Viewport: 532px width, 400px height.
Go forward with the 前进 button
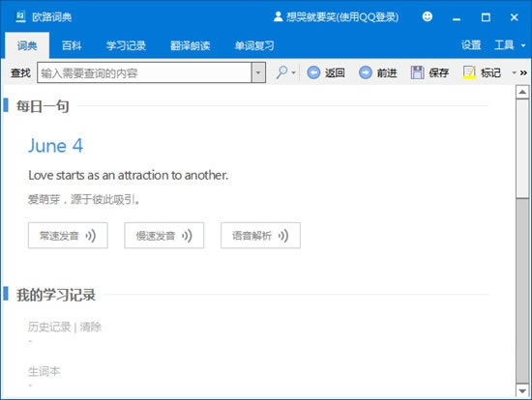click(378, 72)
